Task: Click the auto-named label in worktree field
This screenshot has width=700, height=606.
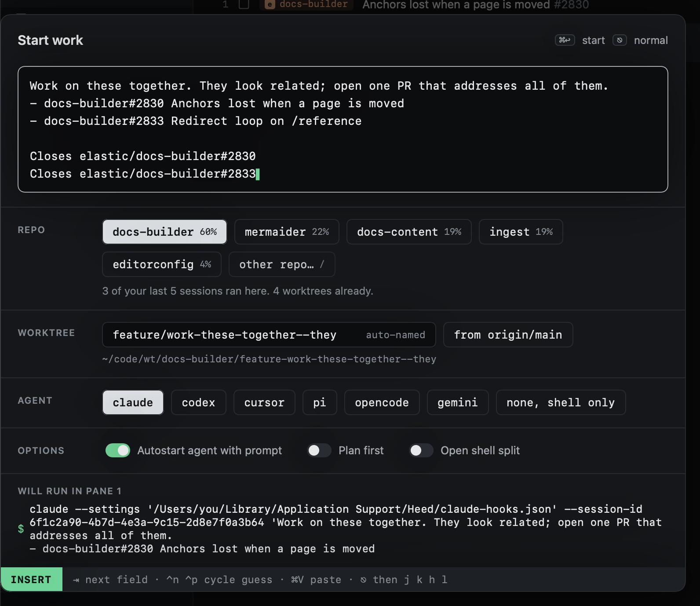Action: (396, 335)
